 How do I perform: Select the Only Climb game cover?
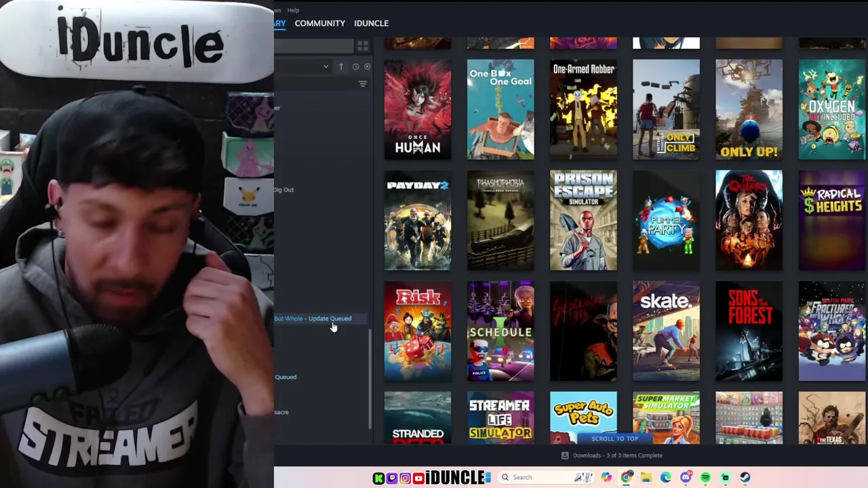666,110
